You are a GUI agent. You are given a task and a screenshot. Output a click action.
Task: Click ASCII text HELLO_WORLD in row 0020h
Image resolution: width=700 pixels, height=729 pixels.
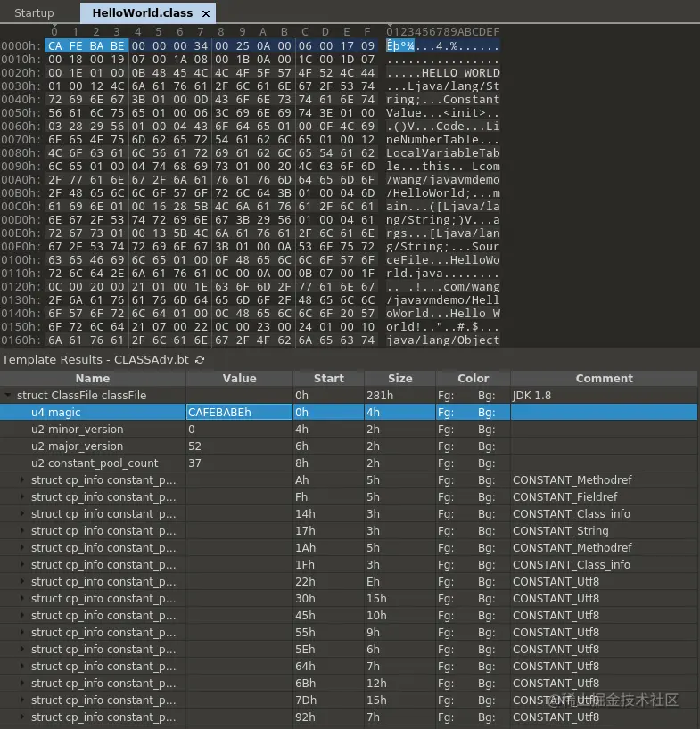(x=460, y=73)
